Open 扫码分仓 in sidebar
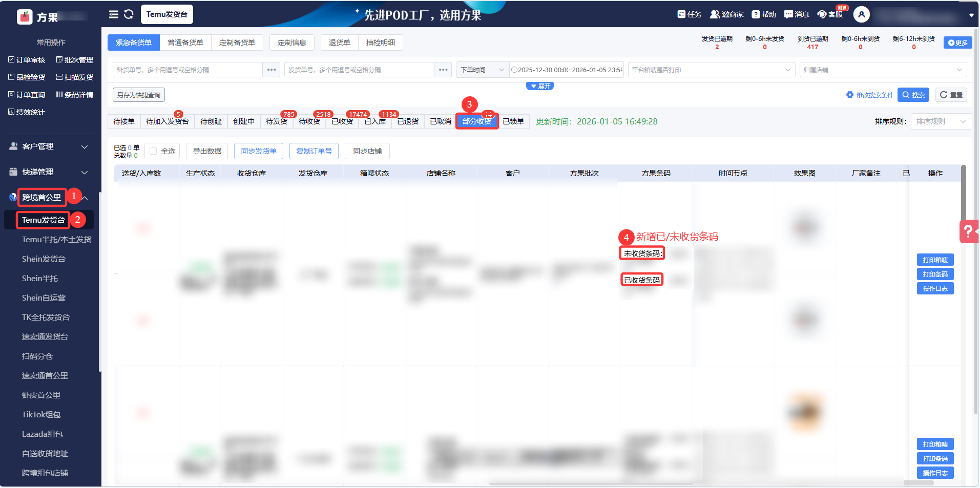The image size is (980, 488). click(x=37, y=356)
